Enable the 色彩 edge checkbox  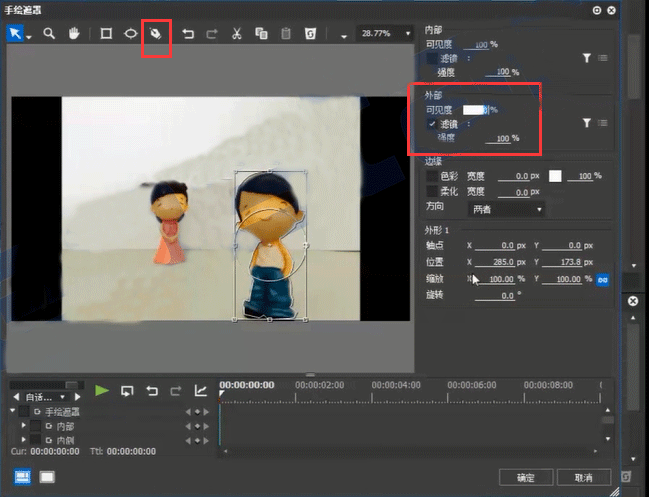point(432,176)
